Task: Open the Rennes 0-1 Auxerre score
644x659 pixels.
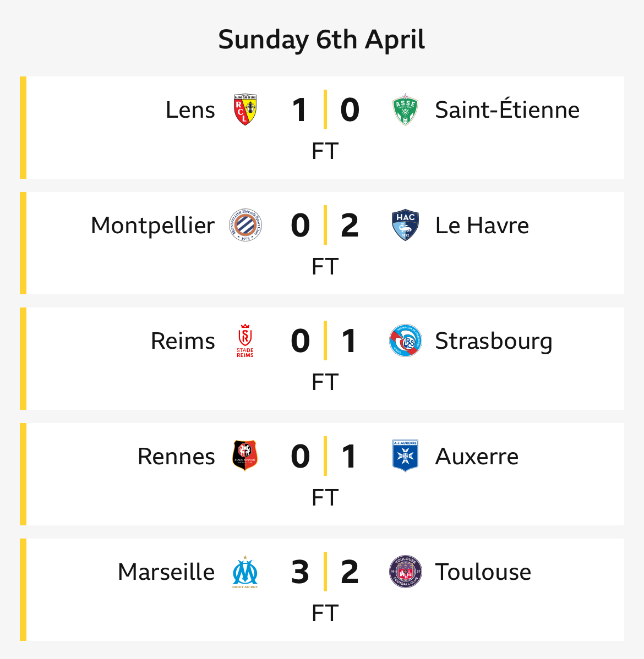Action: (x=325, y=456)
